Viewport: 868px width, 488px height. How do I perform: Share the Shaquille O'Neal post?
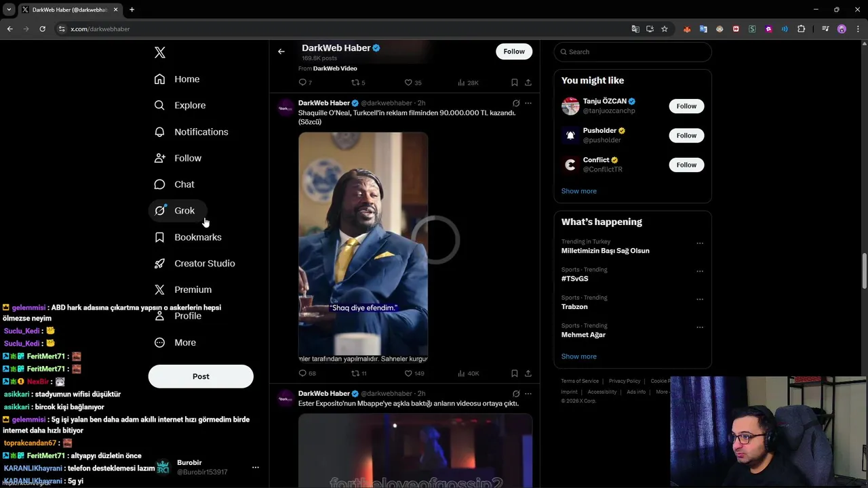pyautogui.click(x=528, y=373)
